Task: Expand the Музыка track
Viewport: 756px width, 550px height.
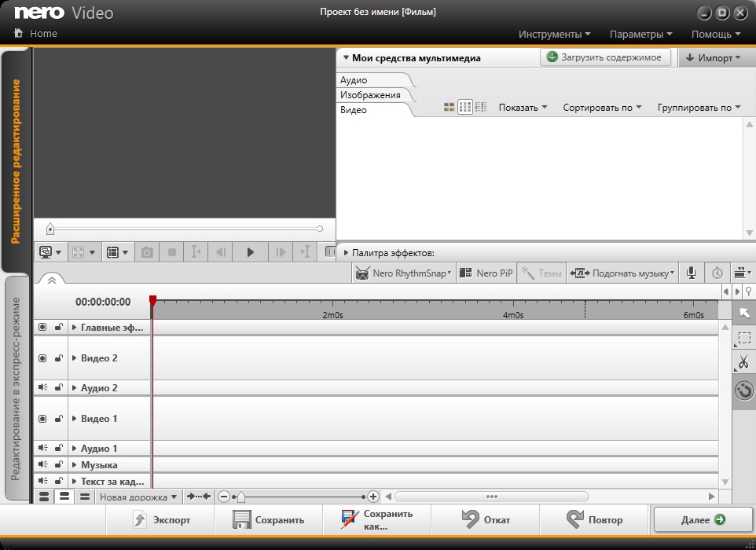Action: (x=74, y=464)
